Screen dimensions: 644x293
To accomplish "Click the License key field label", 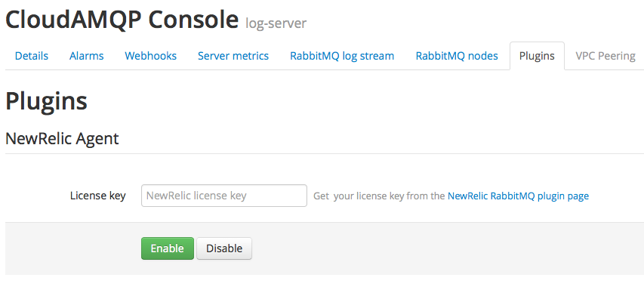I will 97,196.
